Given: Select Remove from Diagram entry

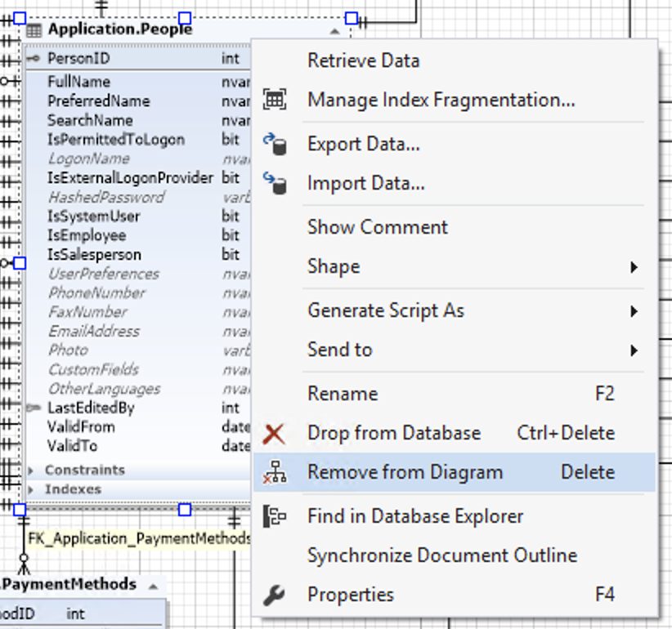Looking at the screenshot, I should [455, 472].
